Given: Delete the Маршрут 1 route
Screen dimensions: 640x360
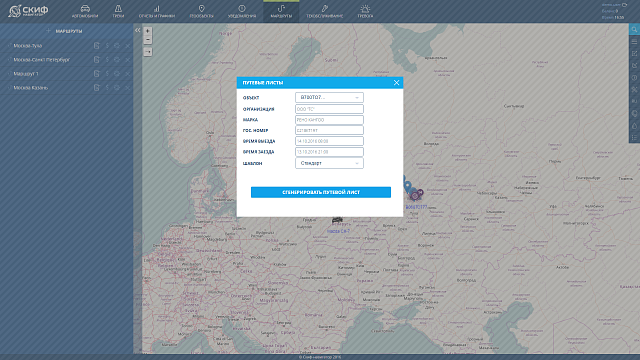Looking at the screenshot, I should click(128, 74).
